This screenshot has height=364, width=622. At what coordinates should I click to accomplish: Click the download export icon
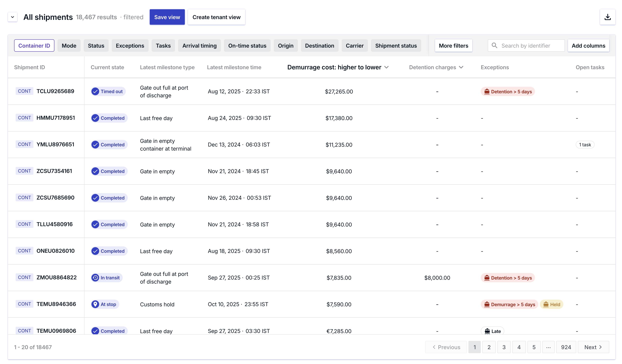tap(608, 17)
